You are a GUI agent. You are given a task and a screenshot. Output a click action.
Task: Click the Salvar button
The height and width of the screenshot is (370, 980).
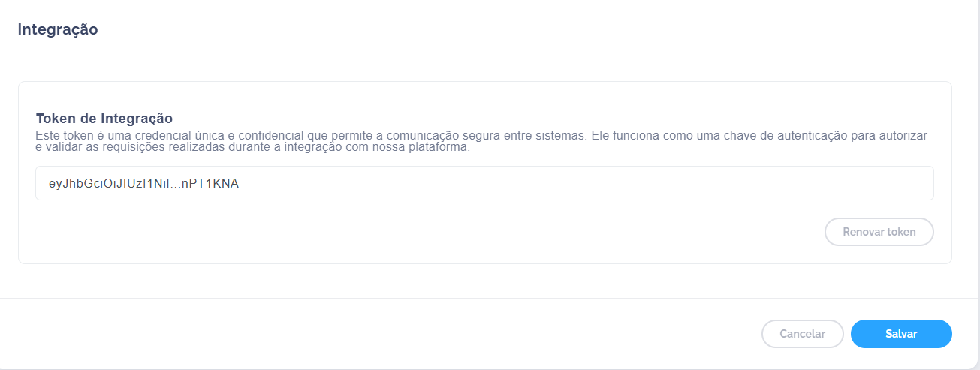tap(901, 334)
